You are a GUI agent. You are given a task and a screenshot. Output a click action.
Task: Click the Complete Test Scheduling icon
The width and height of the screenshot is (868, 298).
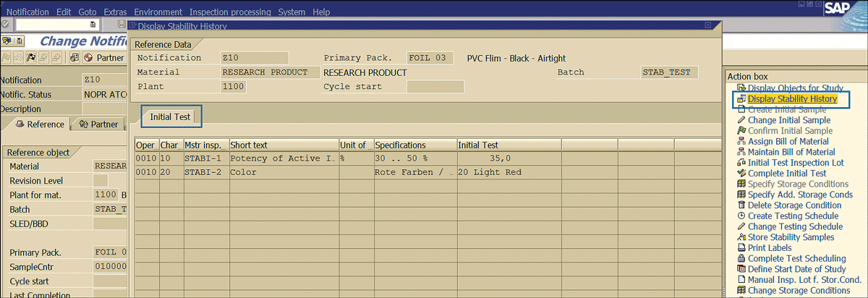click(x=741, y=258)
